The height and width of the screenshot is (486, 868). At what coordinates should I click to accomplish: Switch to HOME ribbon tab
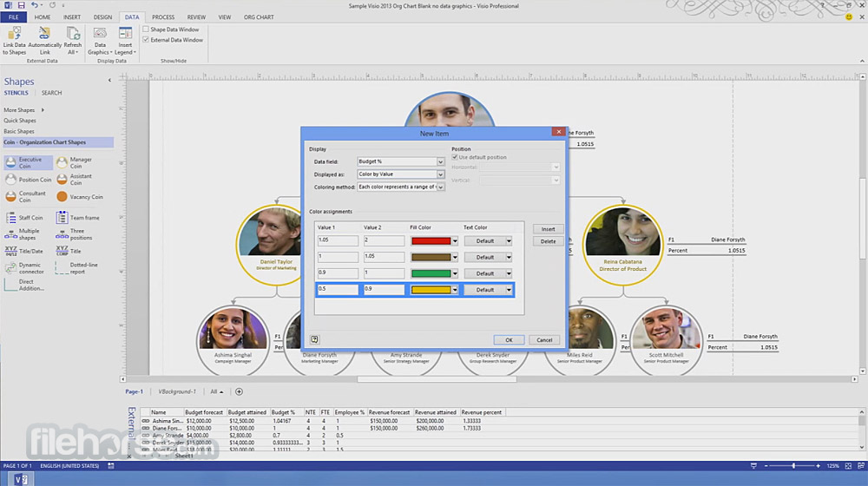point(42,17)
